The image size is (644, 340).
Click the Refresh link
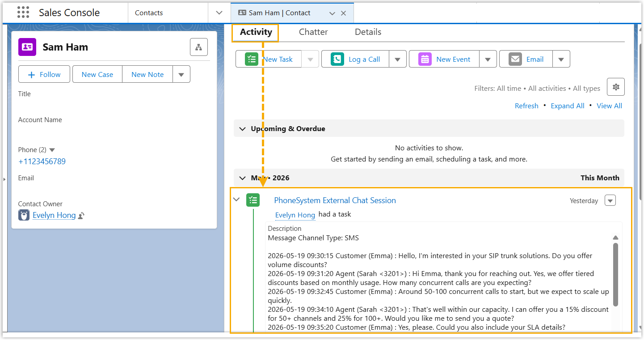(x=526, y=106)
